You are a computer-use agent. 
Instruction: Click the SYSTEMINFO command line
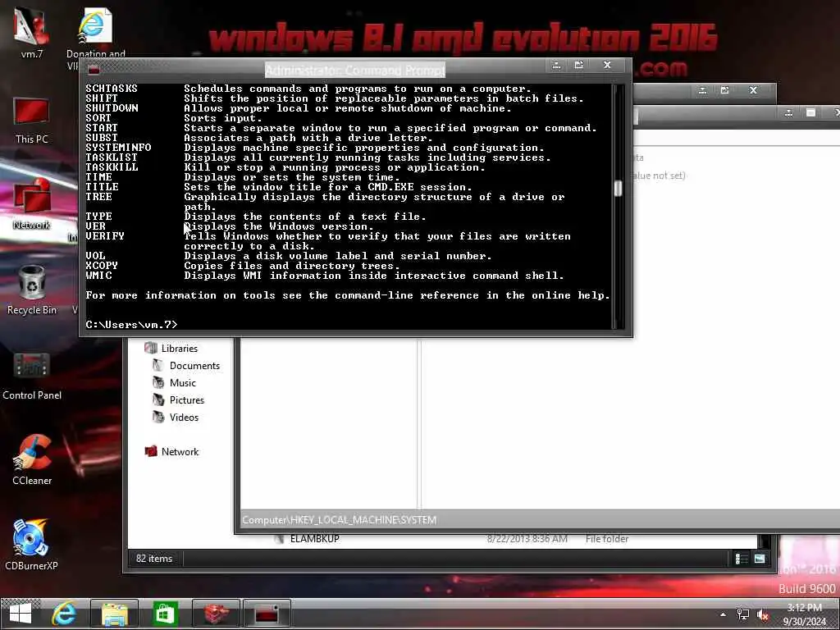315,148
